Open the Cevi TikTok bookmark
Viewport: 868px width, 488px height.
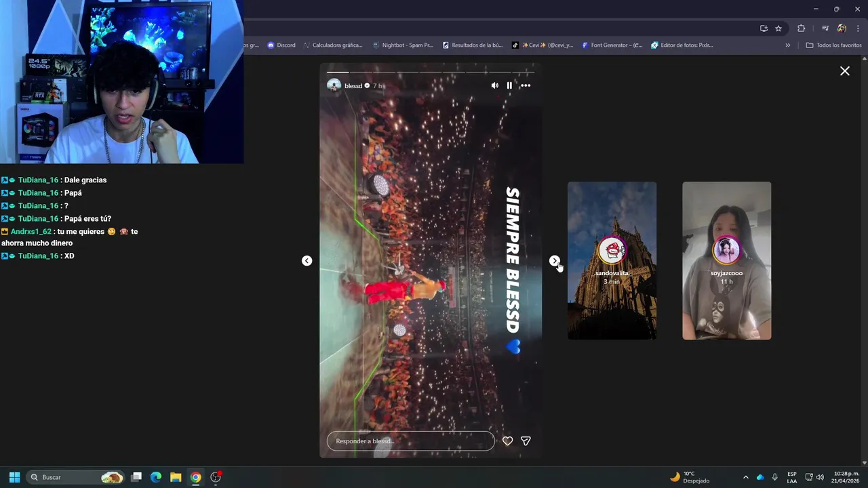542,45
